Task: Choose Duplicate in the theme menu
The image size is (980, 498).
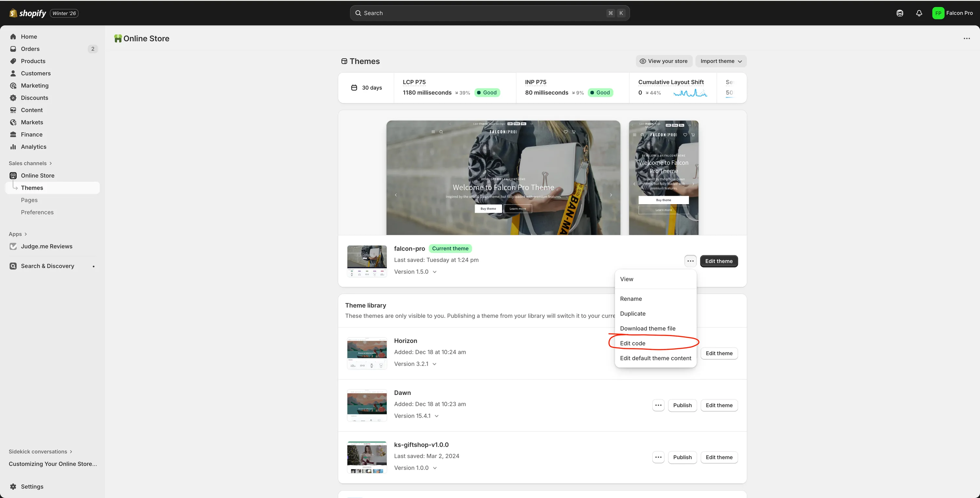Action: point(633,314)
